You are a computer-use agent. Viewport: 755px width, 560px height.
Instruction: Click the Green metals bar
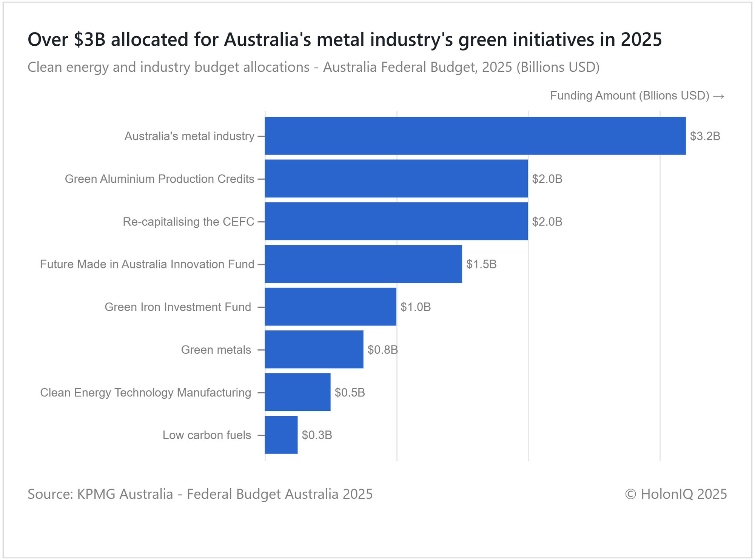[314, 349]
